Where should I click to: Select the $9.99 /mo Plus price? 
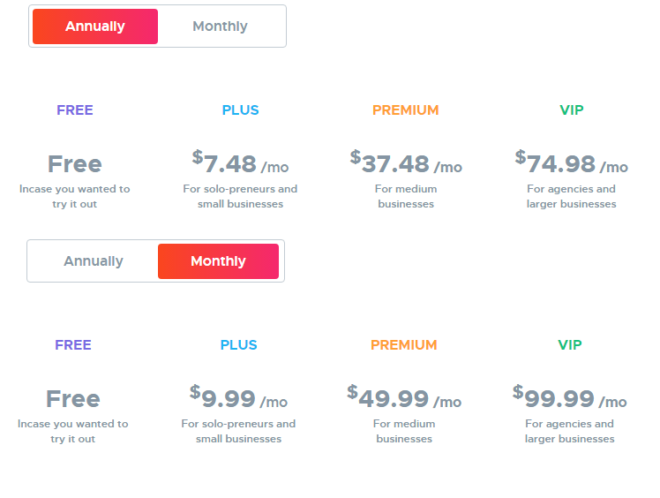pos(239,398)
